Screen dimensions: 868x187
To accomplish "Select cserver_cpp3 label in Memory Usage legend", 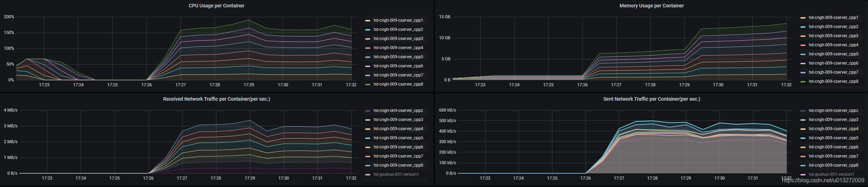I will click(833, 36).
